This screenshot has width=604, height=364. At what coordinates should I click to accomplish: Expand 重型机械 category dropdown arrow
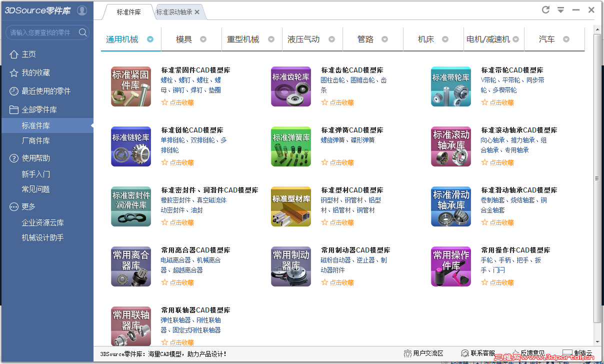(271, 39)
